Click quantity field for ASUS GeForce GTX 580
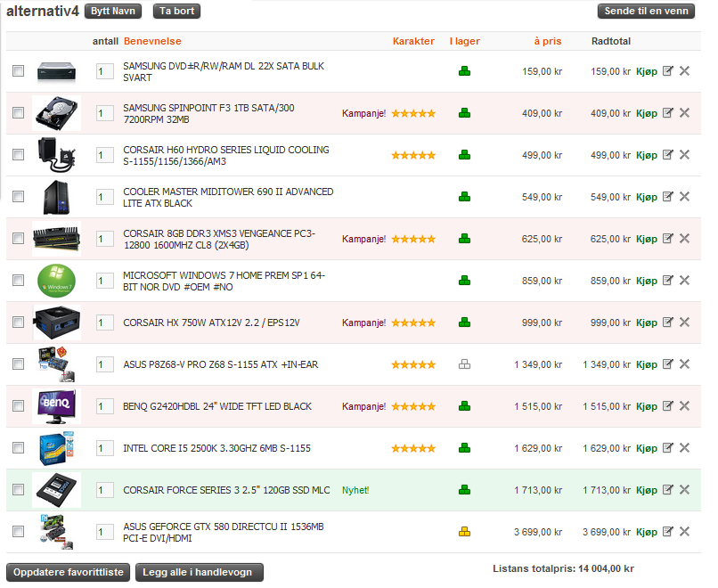This screenshot has width=718, height=588. (x=105, y=532)
